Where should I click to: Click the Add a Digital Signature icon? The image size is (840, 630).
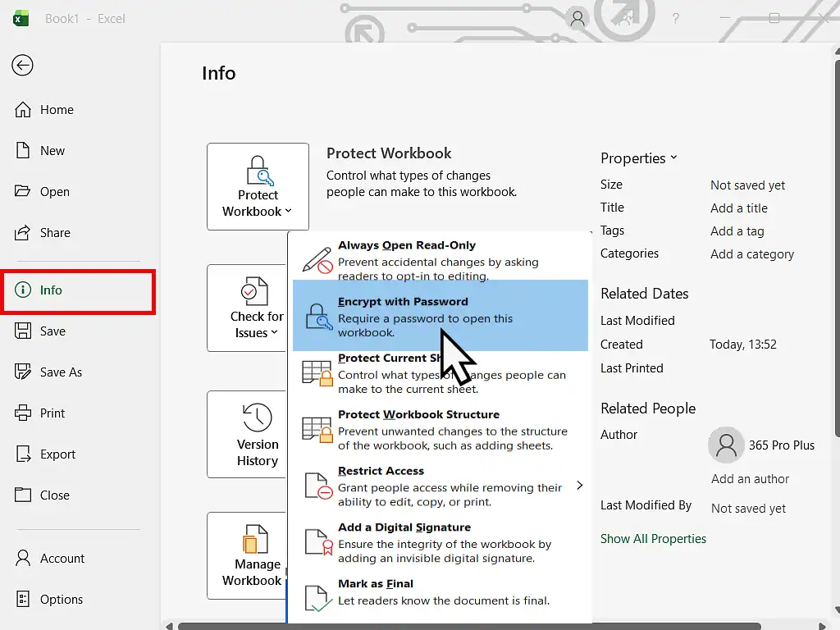click(x=317, y=541)
